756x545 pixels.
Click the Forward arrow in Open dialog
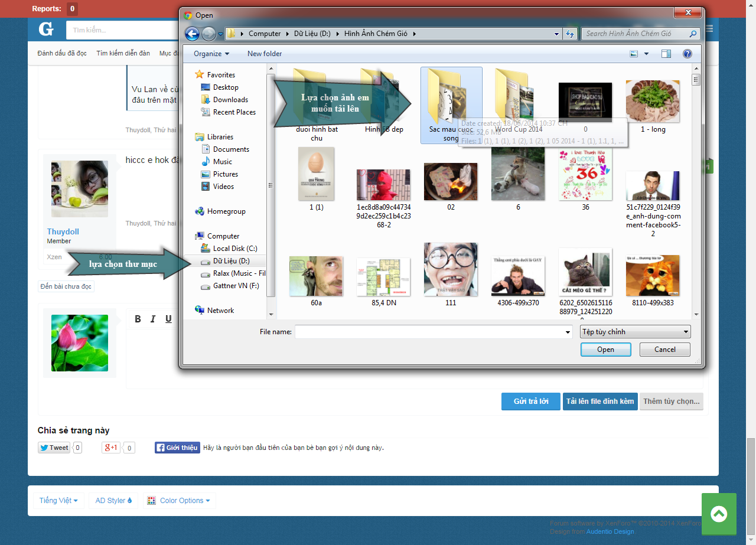208,34
